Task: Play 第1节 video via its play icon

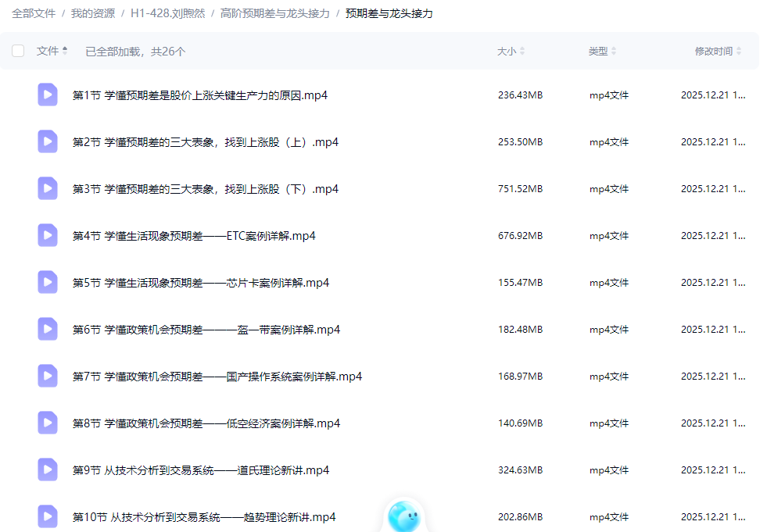Action: [48, 95]
